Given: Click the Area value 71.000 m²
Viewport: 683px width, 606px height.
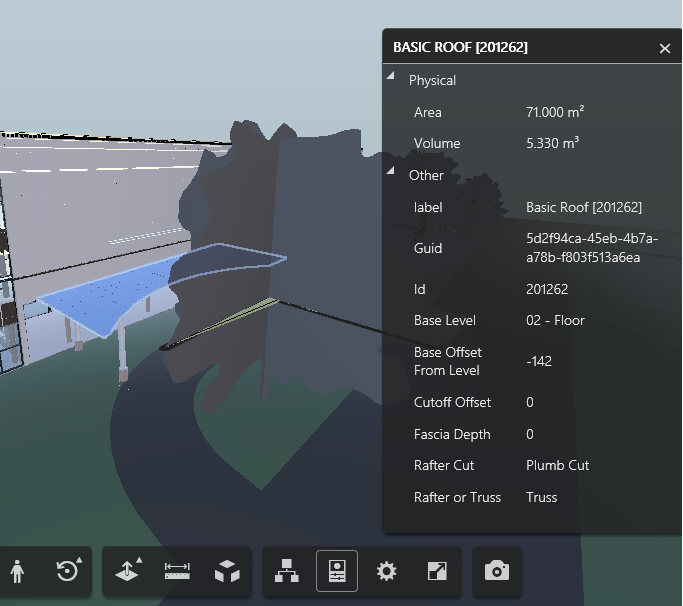Looking at the screenshot, I should 555,112.
